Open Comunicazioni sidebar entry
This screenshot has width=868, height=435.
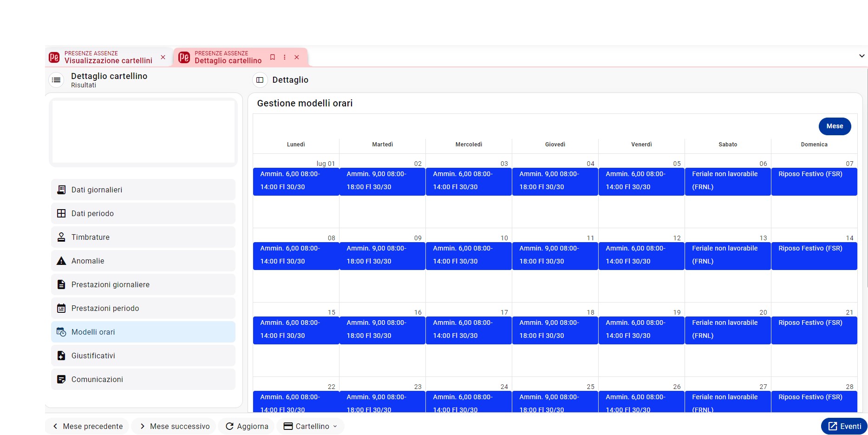pyautogui.click(x=143, y=379)
